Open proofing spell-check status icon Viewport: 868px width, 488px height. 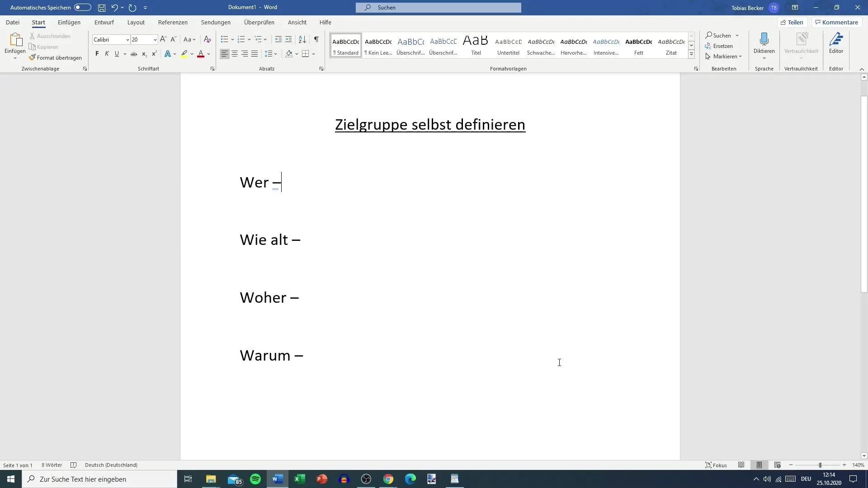(74, 465)
